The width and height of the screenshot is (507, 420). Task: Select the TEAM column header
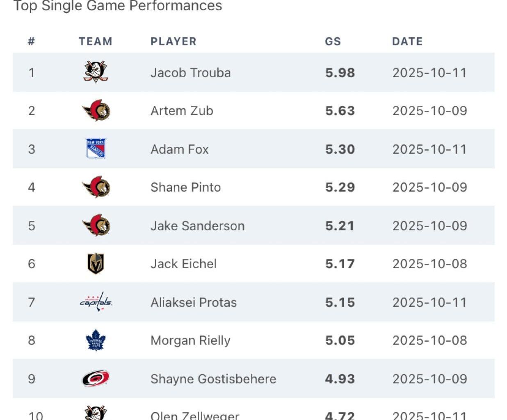[95, 41]
